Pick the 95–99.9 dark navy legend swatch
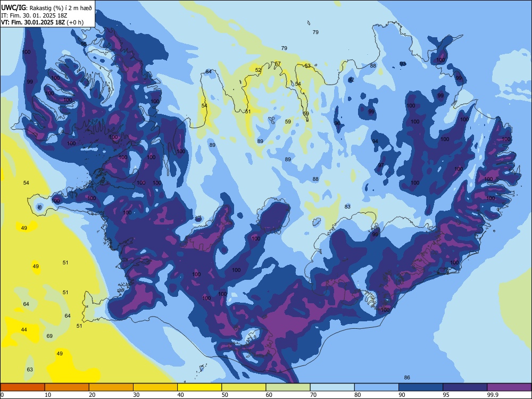The width and height of the screenshot is (532, 399). click(x=465, y=387)
